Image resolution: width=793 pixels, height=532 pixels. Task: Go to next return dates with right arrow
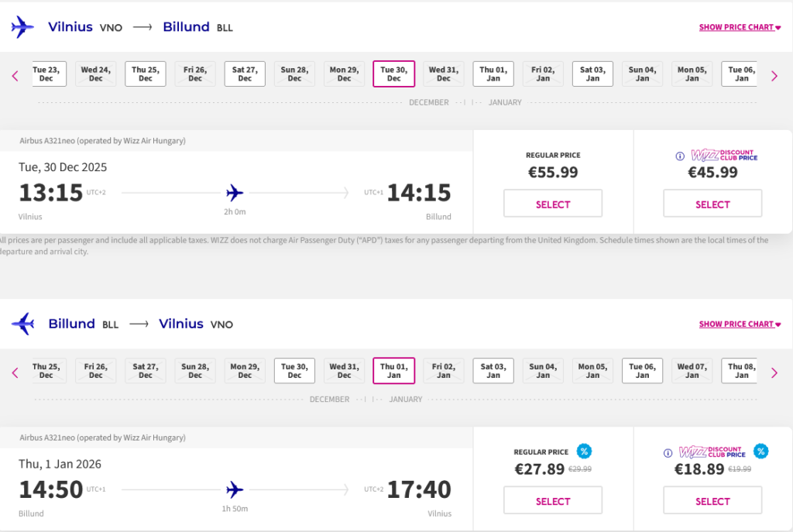774,373
